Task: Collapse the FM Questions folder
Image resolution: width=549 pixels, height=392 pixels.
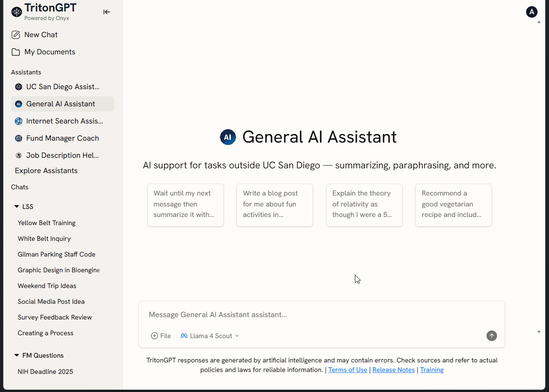Action: tap(17, 356)
